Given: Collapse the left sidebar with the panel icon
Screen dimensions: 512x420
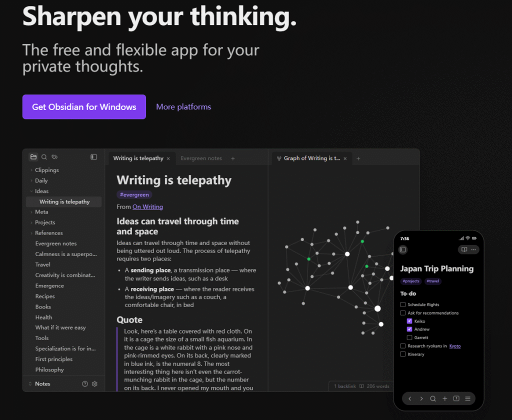Looking at the screenshot, I should point(93,157).
